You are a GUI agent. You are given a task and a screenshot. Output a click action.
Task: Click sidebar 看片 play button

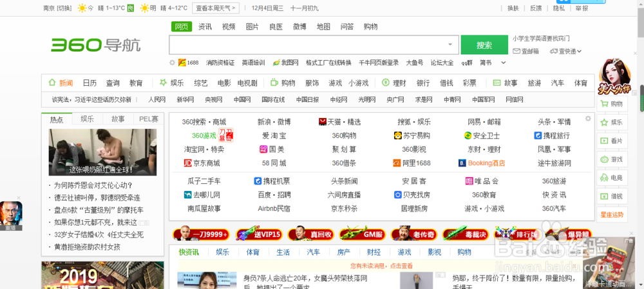612,141
